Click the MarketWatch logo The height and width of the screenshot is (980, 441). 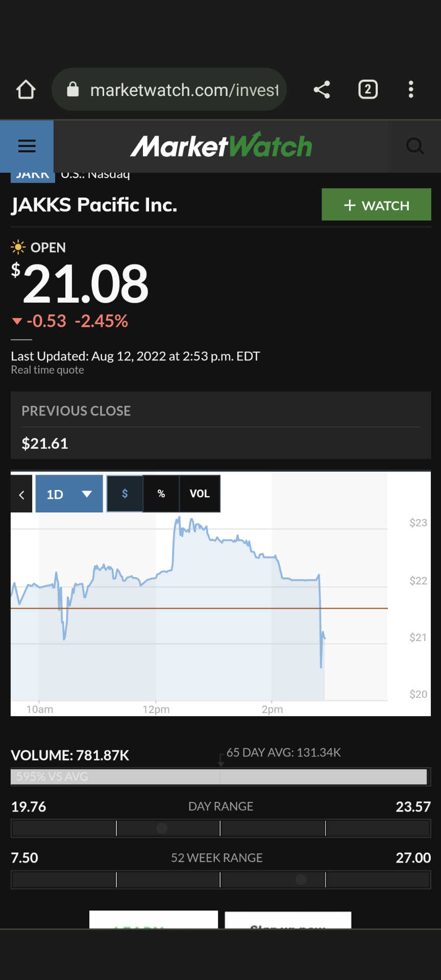coord(221,146)
